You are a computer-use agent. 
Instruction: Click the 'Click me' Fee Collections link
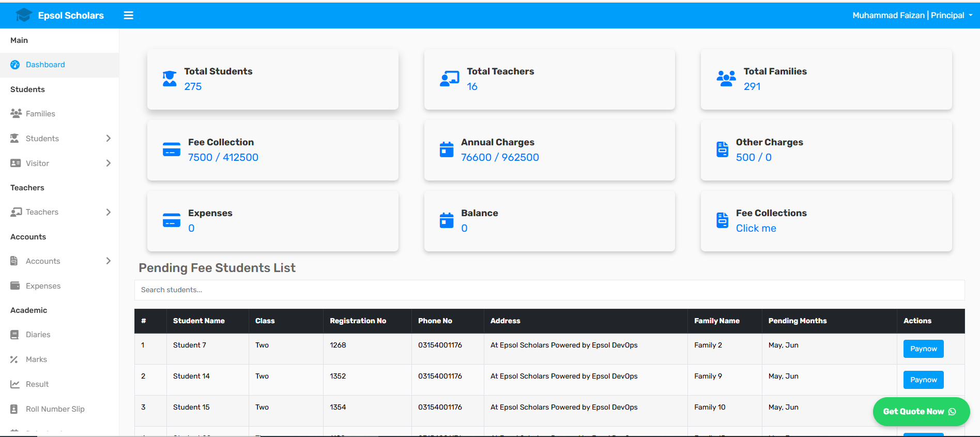point(756,228)
